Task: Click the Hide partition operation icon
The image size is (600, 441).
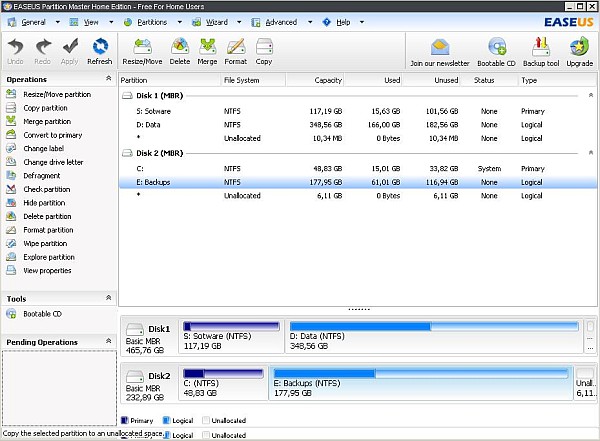Action: coord(11,203)
